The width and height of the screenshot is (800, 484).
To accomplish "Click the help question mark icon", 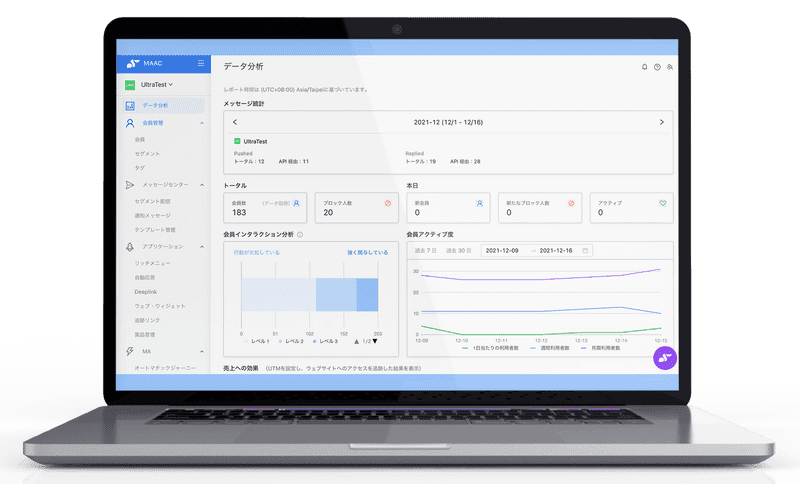I will 657,67.
